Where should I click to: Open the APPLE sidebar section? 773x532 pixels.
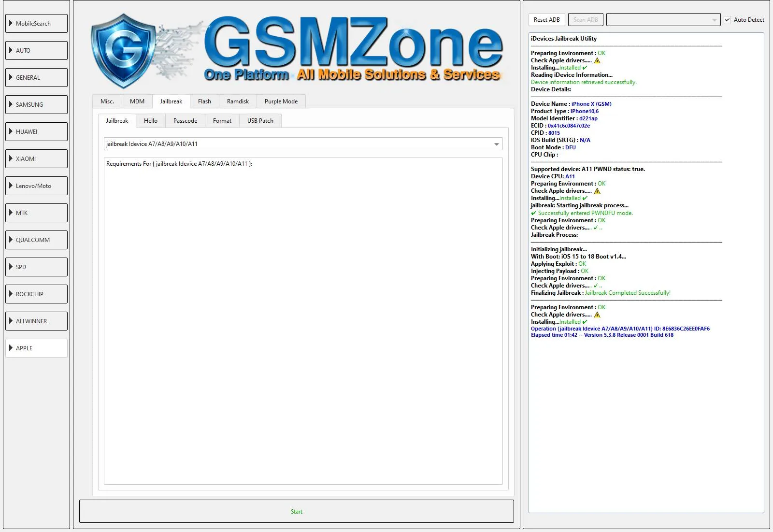pos(36,348)
